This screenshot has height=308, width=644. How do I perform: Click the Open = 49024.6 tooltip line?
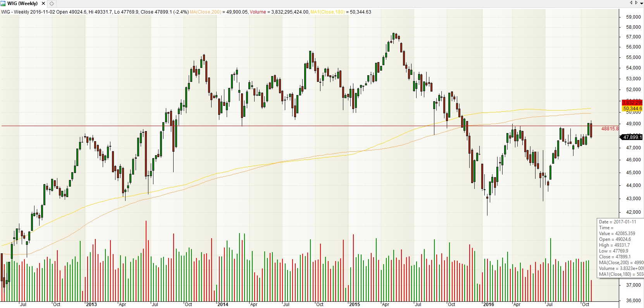615,239
